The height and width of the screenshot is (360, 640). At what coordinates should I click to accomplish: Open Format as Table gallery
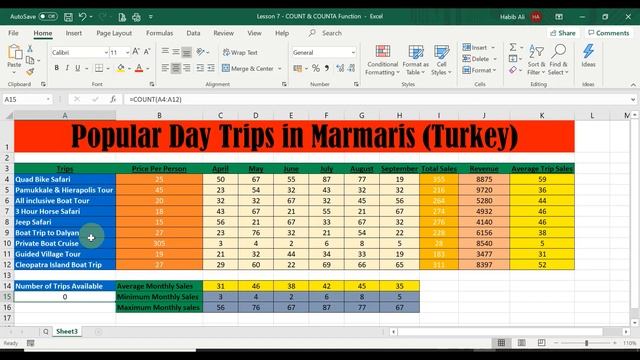click(416, 60)
